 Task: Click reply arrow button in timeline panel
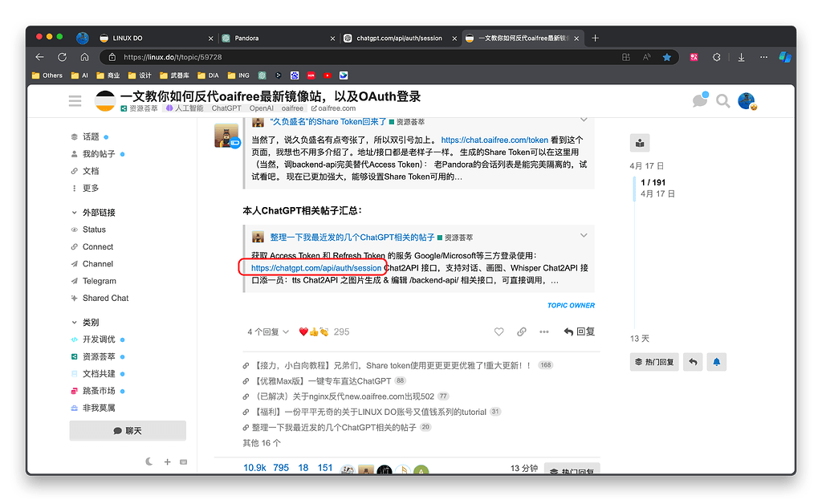point(693,362)
